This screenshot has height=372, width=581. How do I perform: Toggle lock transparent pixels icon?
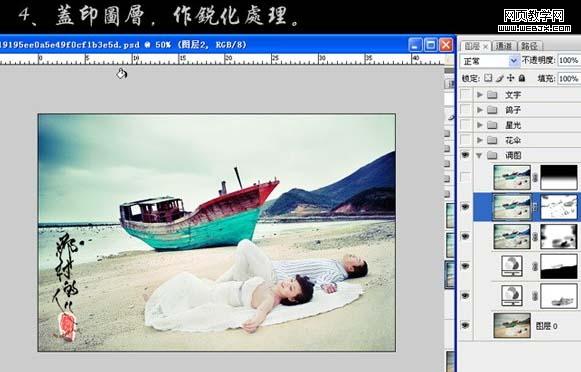click(x=488, y=78)
